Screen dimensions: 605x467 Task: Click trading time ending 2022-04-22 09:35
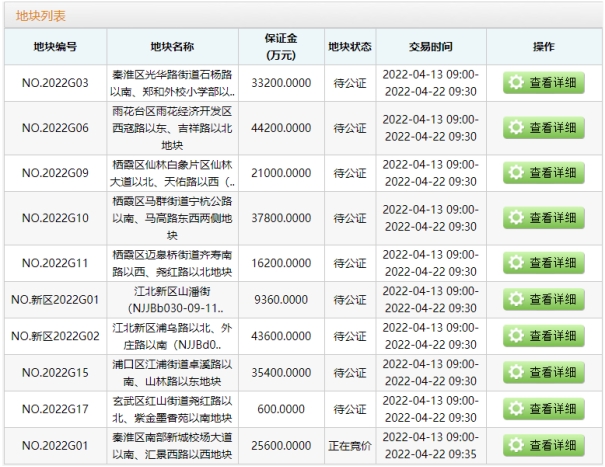click(x=431, y=445)
